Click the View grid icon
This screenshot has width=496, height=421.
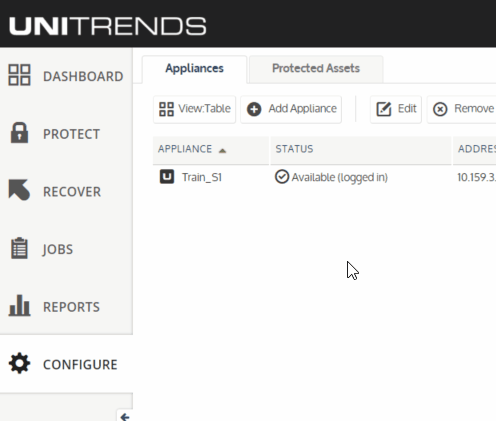point(166,109)
